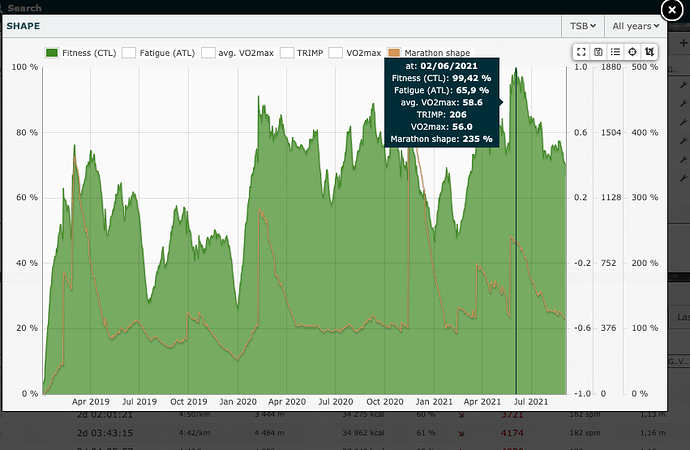This screenshot has height=450, width=690.
Task: Click the Apr 2019 axis label
Action: click(91, 402)
